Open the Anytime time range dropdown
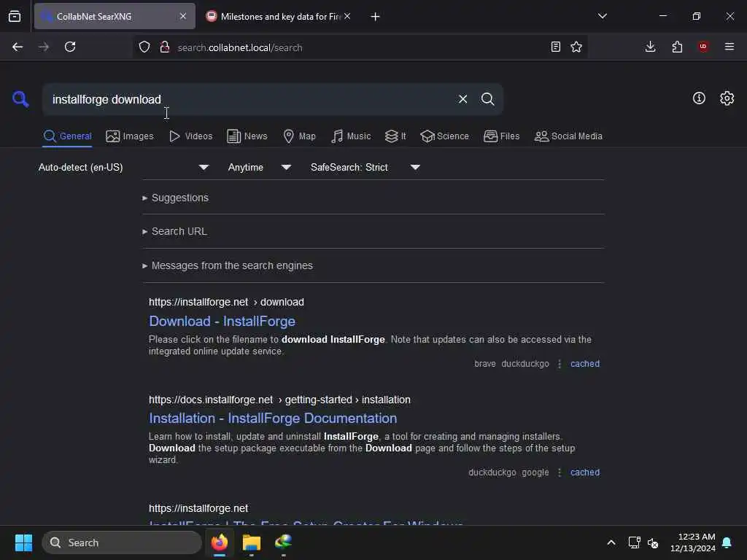 [260, 167]
